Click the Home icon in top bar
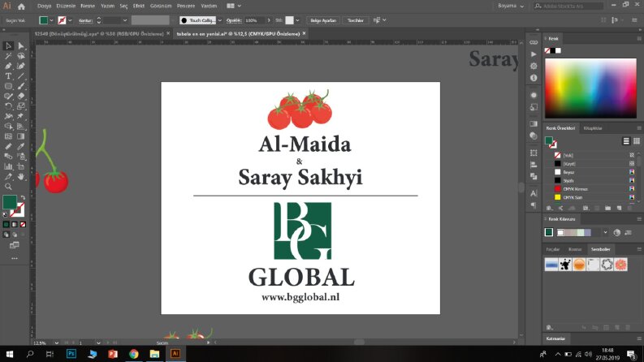The image size is (644, 362). click(21, 6)
